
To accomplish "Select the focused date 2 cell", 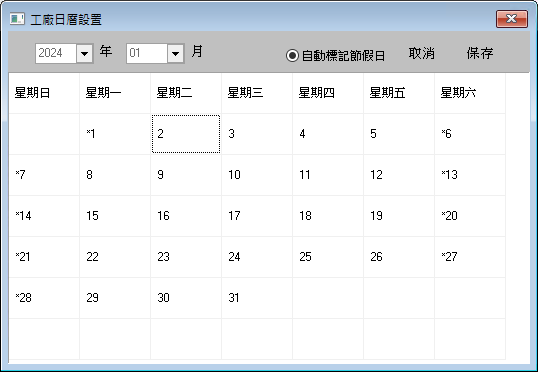I will click(x=186, y=134).
